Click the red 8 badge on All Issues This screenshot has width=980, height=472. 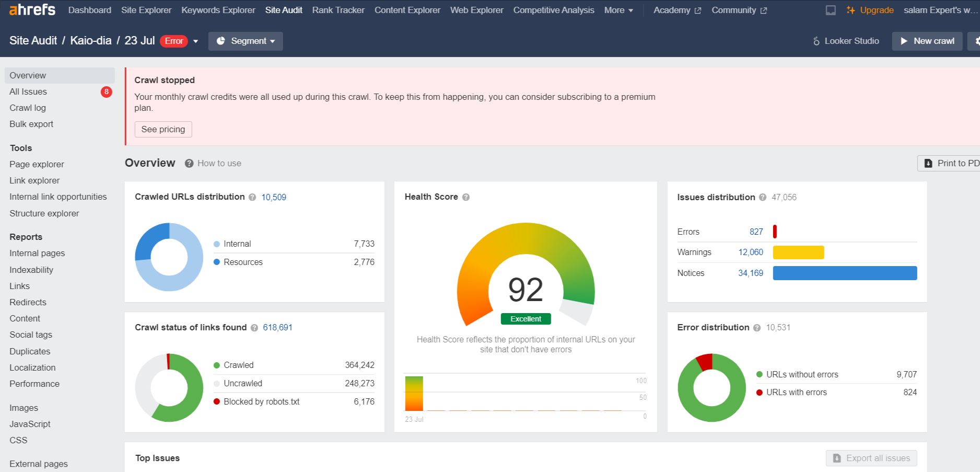click(x=107, y=92)
